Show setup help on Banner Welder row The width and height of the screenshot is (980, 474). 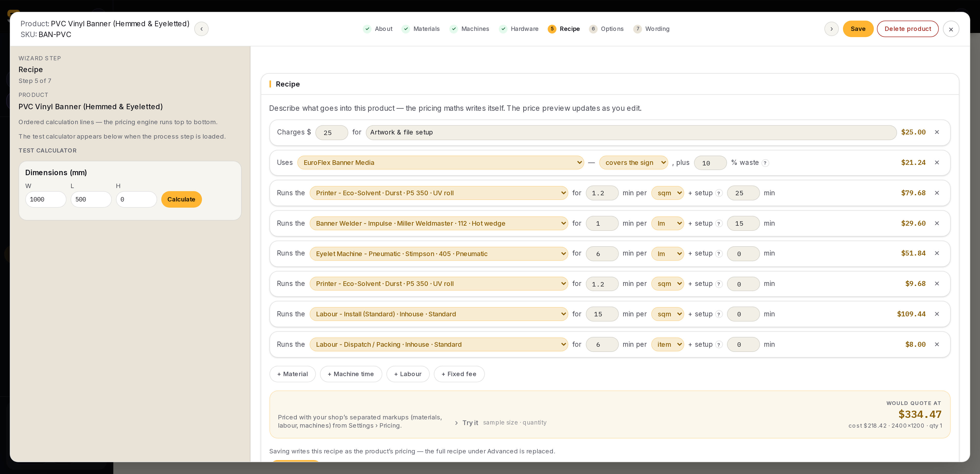[x=719, y=224]
